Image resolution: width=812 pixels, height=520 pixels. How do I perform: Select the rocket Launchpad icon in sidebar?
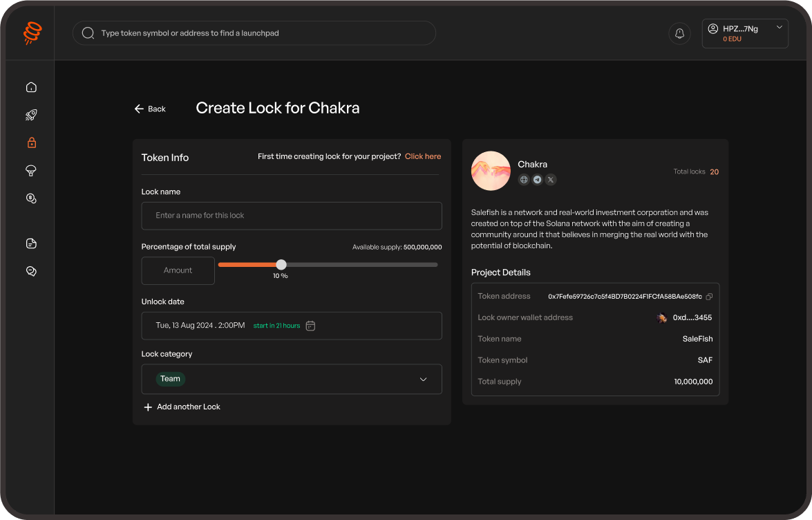click(x=30, y=115)
